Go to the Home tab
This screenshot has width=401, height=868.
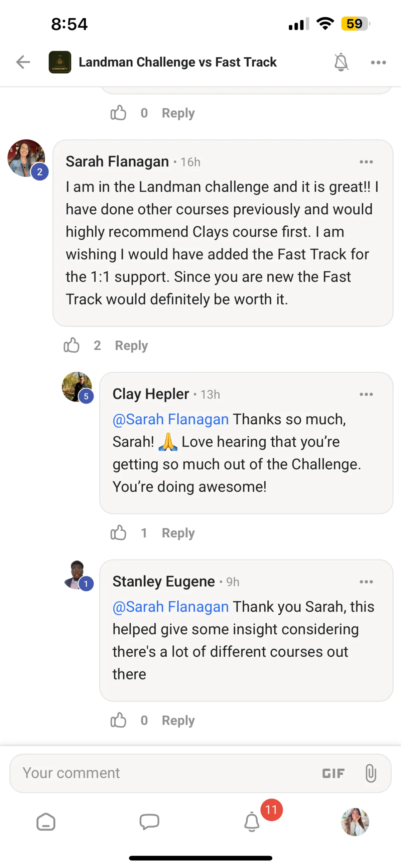pyautogui.click(x=46, y=822)
